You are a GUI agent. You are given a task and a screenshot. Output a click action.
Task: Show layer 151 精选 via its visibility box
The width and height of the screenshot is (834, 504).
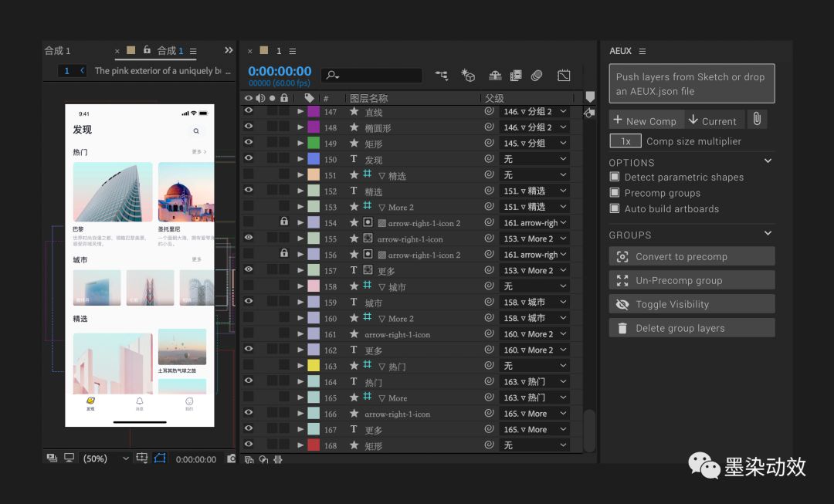tap(249, 174)
